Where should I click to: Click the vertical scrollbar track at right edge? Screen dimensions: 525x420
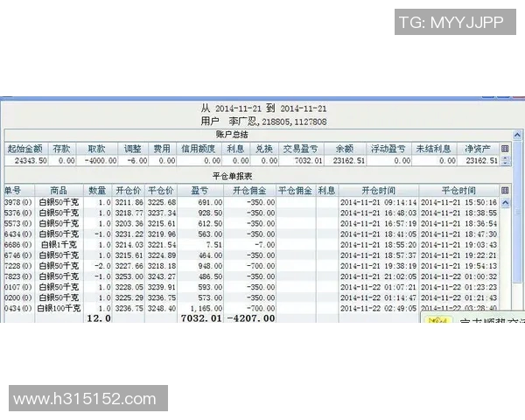point(517,227)
